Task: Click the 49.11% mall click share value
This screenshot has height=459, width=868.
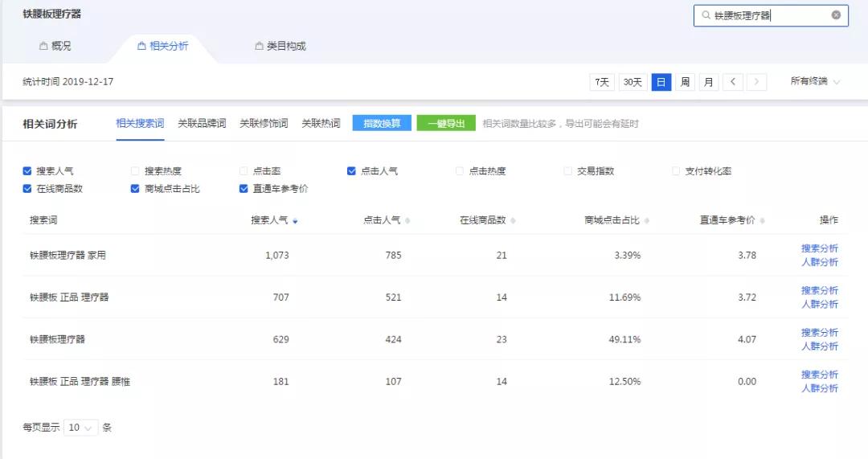Action: click(624, 339)
